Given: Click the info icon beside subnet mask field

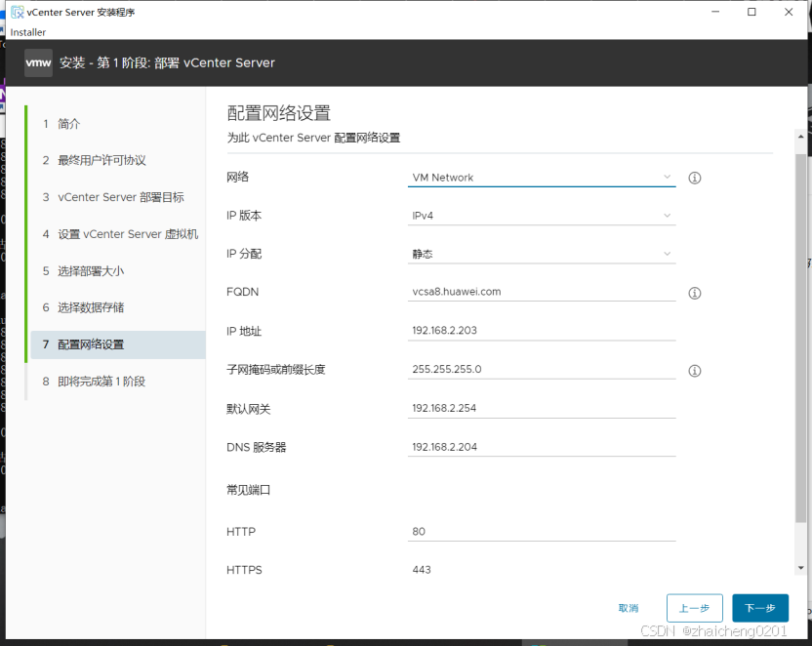Looking at the screenshot, I should click(695, 371).
